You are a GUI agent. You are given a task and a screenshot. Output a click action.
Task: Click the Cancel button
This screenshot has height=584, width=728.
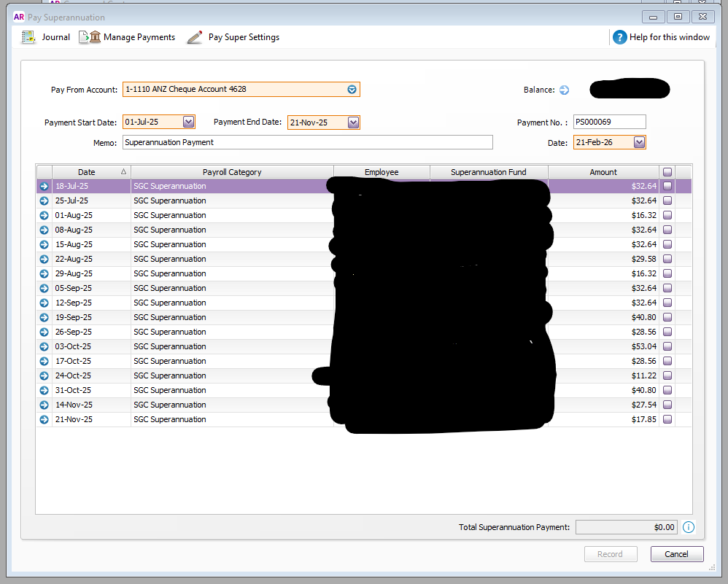coord(676,554)
